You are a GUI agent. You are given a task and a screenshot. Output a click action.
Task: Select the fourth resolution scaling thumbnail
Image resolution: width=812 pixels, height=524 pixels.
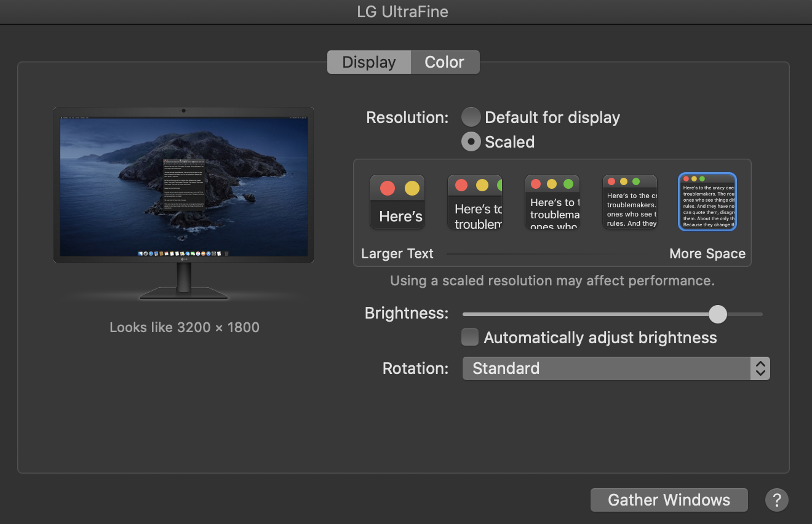[629, 202]
